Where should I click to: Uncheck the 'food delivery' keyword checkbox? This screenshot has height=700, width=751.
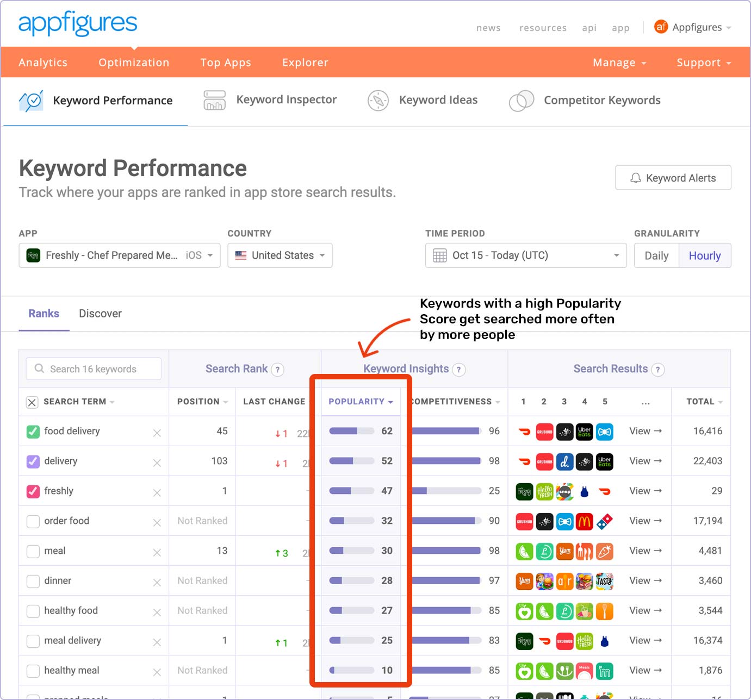click(x=33, y=431)
